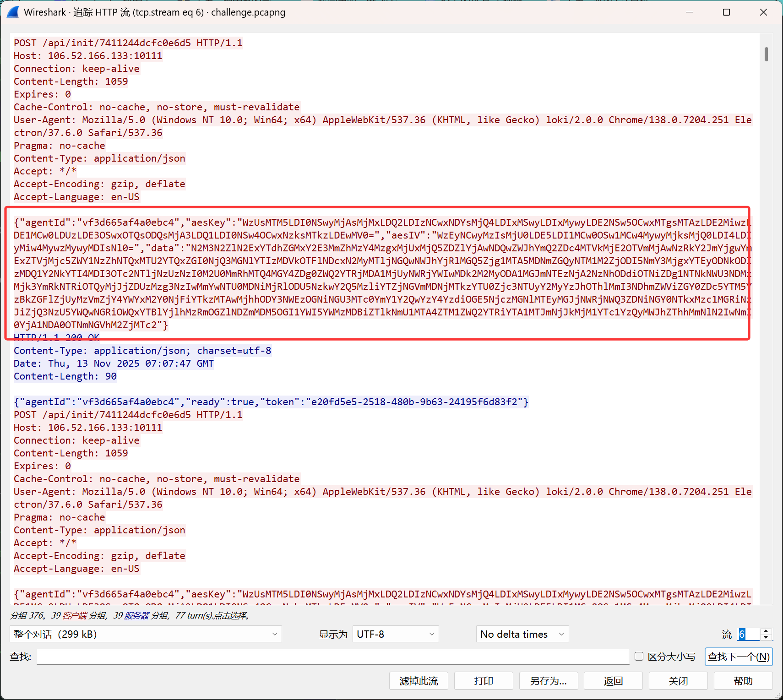This screenshot has height=700, width=783.
Task: Close the Wireshark window via title bar X
Action: 763,12
